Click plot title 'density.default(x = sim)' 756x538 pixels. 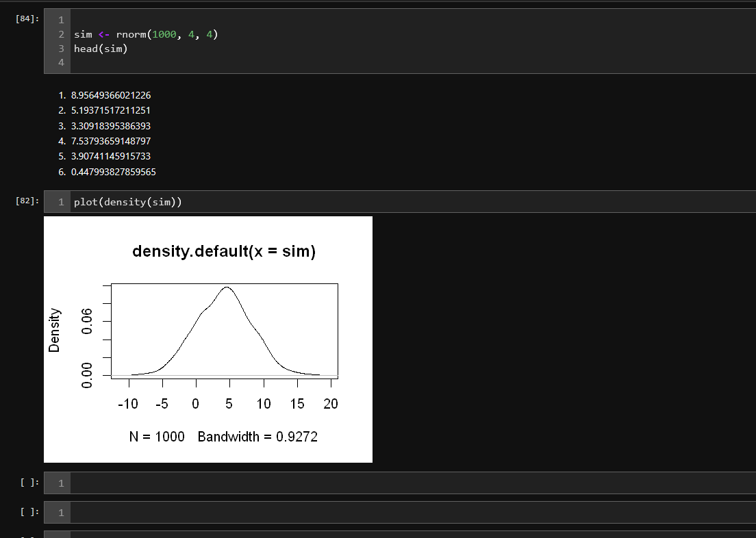pos(224,251)
